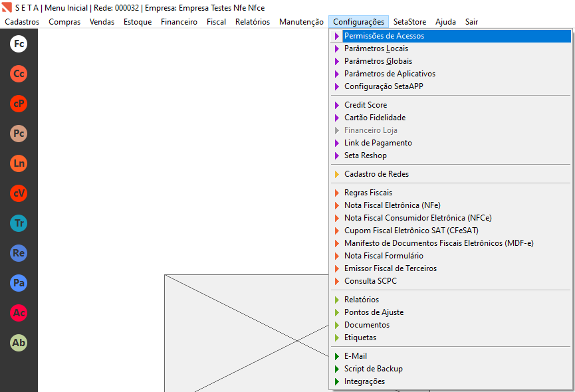
Task: Open Documentos configuration
Action: 451,325
